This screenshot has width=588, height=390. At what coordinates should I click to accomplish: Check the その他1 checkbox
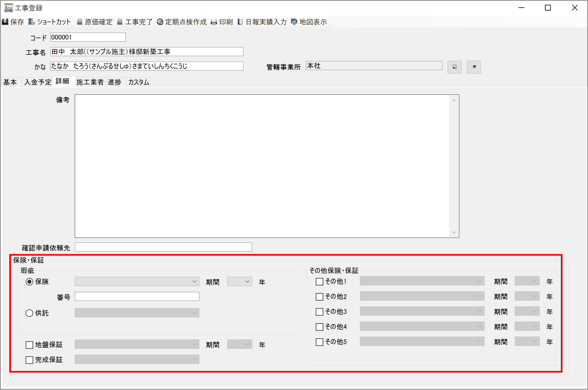[319, 282]
